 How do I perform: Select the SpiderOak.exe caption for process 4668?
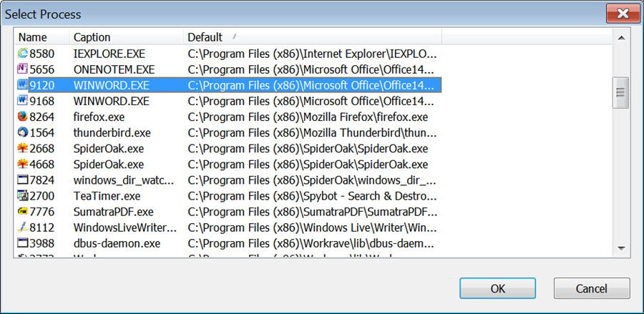tap(109, 165)
